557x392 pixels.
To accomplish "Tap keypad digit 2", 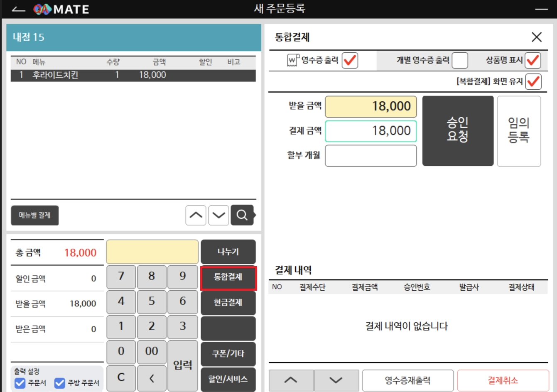I will click(152, 327).
